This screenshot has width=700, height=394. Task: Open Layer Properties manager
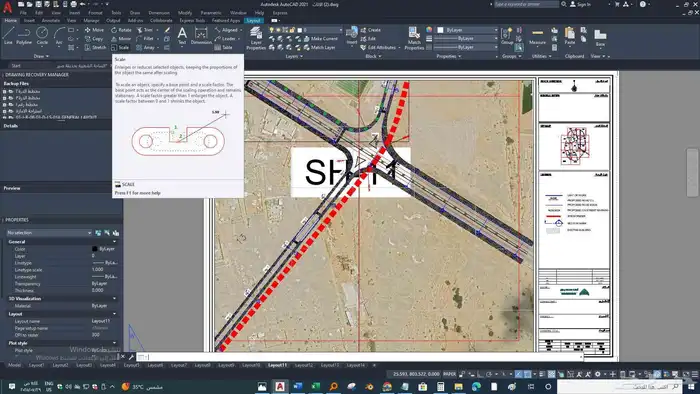tap(256, 38)
